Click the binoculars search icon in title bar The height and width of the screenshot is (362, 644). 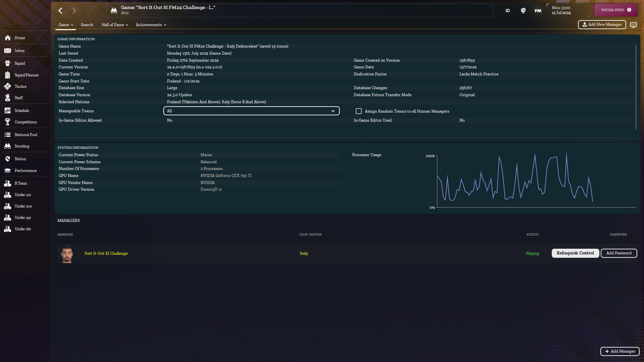[114, 10]
